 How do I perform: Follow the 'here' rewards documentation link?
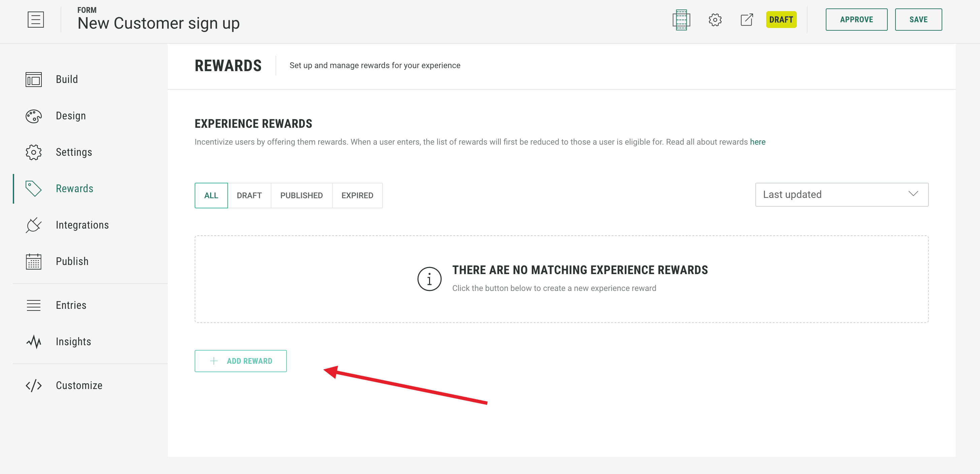point(757,142)
